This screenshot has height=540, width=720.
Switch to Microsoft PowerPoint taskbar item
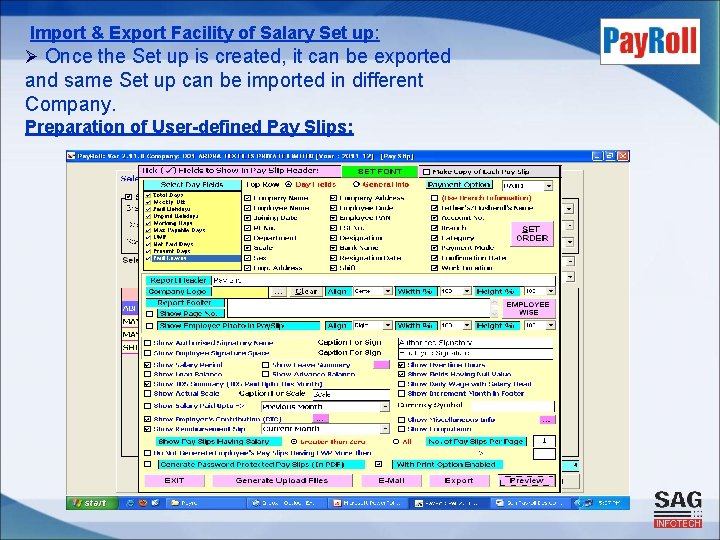coord(369,503)
